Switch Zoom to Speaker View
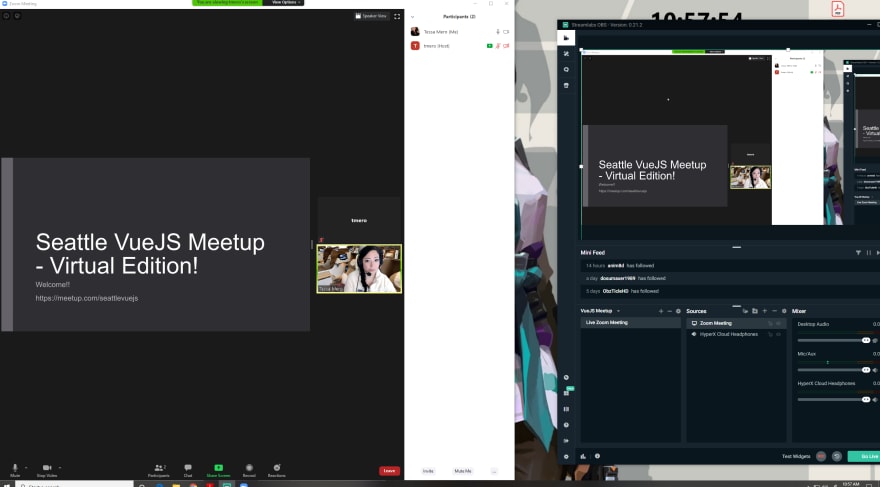This screenshot has height=487, width=880. pos(371,16)
